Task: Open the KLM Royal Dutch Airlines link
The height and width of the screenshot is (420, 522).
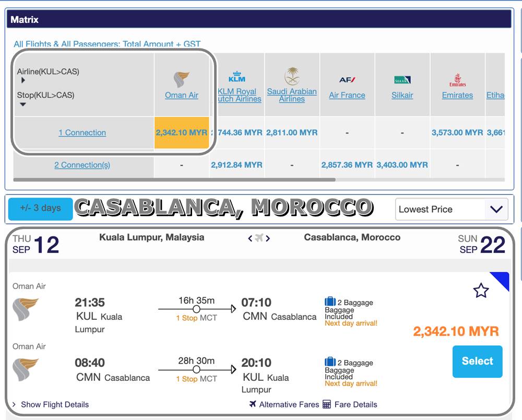Action: click(240, 95)
